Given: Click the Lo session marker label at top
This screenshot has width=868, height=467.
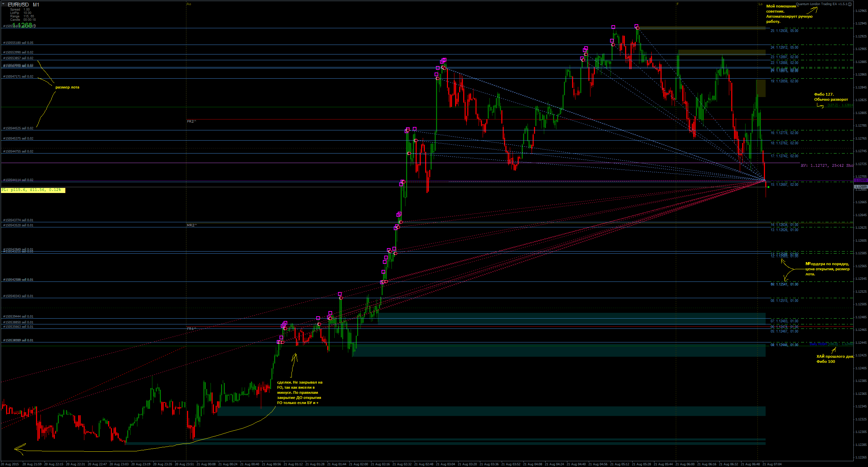Looking at the screenshot, I should [x=761, y=4].
